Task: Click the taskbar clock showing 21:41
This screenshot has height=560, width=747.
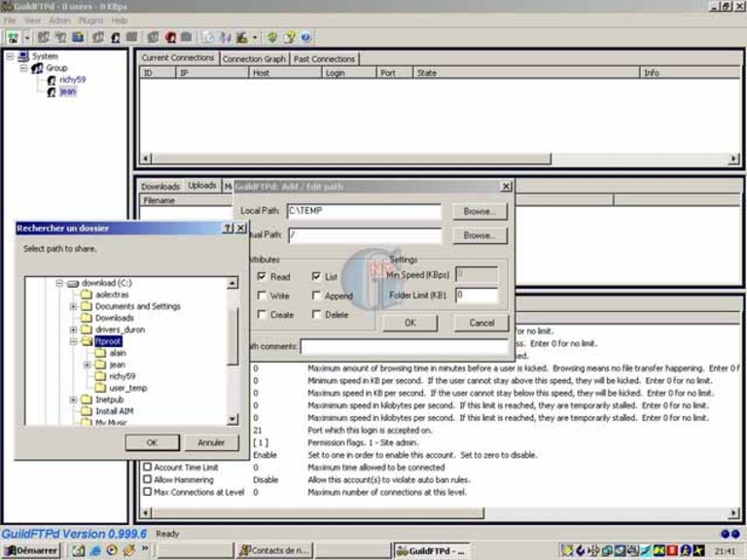Action: click(724, 551)
